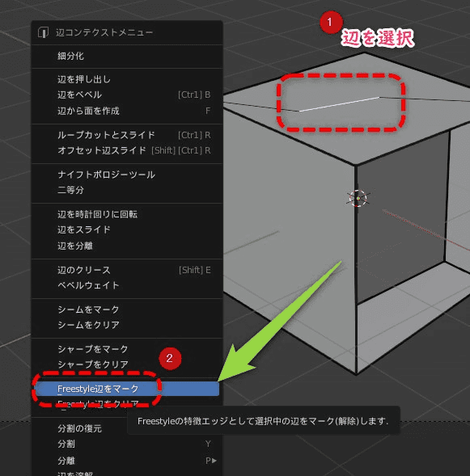Choose ベベルウェイト menu item
The height and width of the screenshot is (476, 470).
point(127,285)
